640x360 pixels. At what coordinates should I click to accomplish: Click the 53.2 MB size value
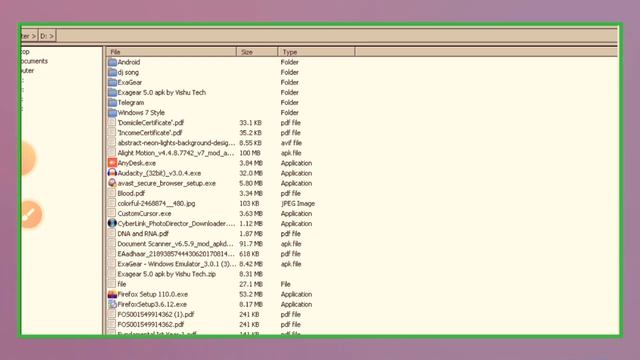click(x=251, y=294)
